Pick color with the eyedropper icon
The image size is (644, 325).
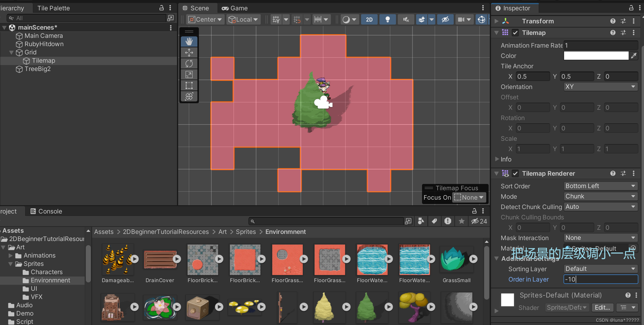(634, 56)
